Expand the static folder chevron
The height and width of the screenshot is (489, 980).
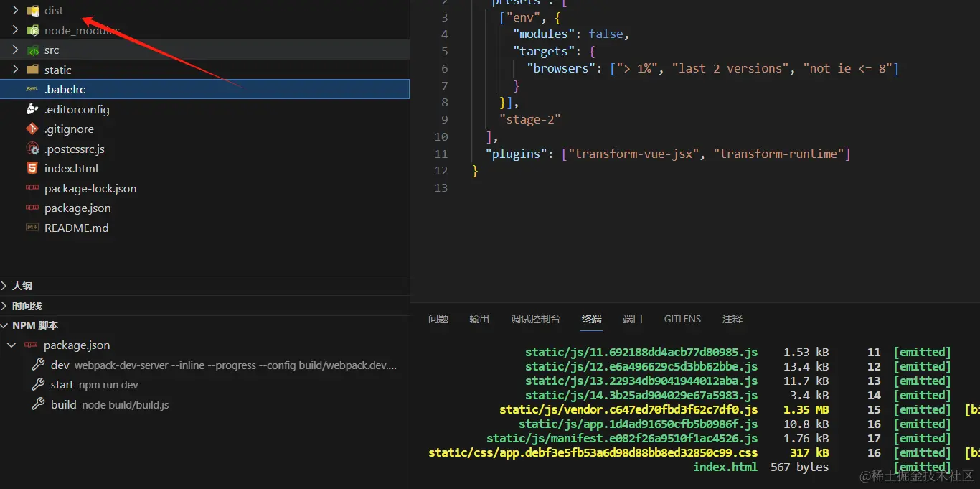pyautogui.click(x=15, y=70)
